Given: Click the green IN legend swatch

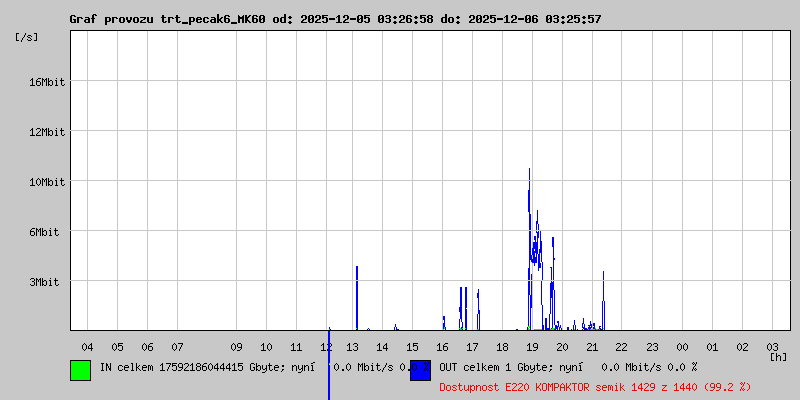Looking at the screenshot, I should tap(80, 370).
